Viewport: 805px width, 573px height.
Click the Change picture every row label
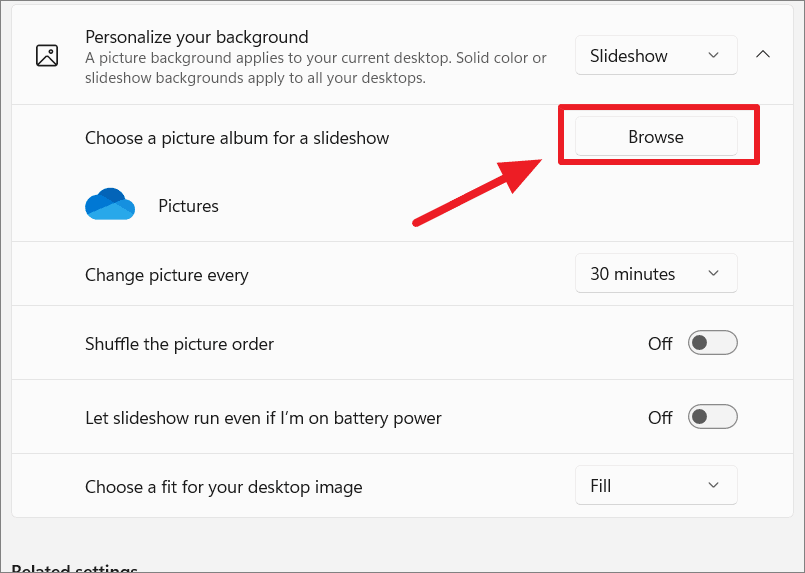coord(167,275)
